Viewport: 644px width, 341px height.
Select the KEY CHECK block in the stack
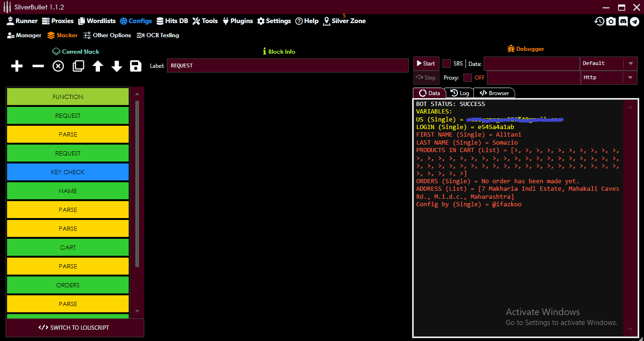[x=67, y=172]
